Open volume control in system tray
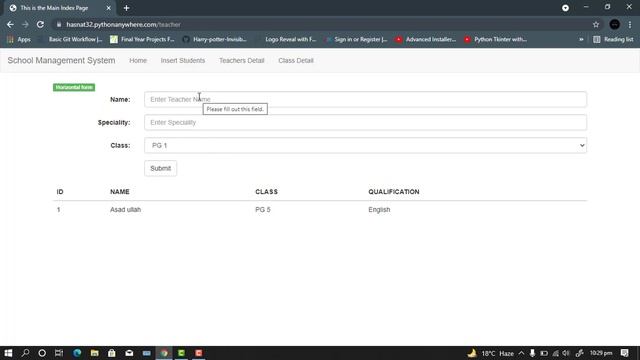This screenshot has height=360, width=640. point(566,353)
